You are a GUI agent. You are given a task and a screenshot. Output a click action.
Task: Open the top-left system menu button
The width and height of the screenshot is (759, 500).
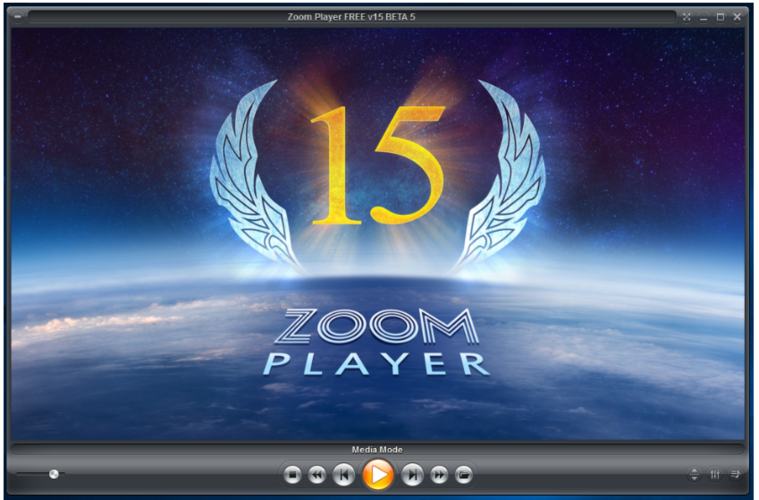point(17,17)
